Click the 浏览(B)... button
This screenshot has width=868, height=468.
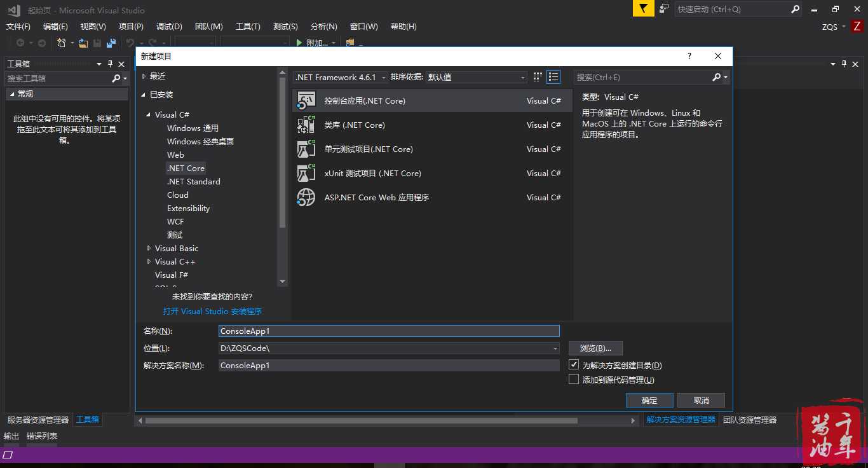(x=595, y=348)
